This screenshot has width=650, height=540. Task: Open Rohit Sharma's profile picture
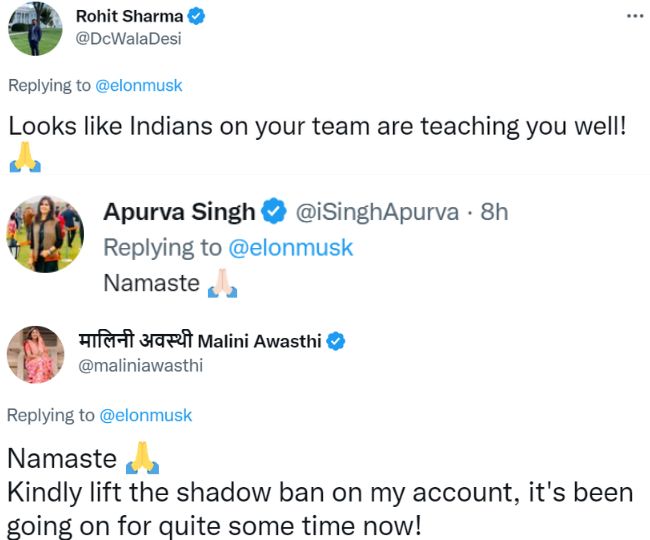(x=36, y=28)
